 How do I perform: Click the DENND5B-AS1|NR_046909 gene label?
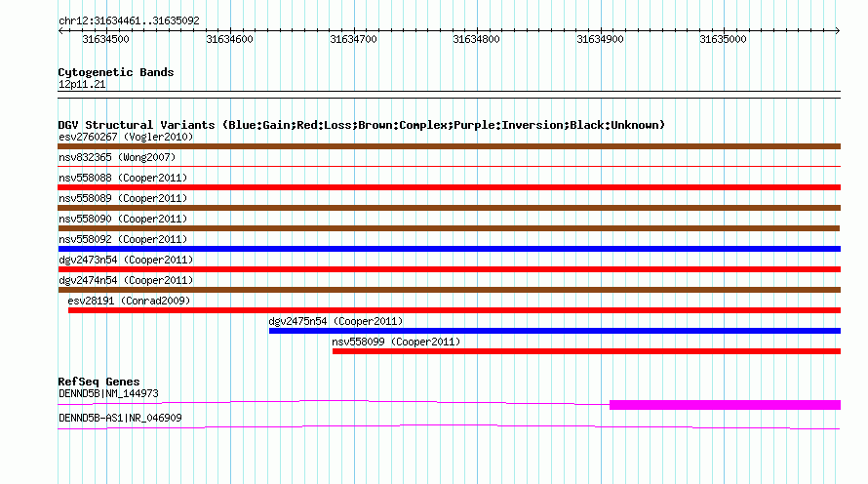(x=120, y=418)
